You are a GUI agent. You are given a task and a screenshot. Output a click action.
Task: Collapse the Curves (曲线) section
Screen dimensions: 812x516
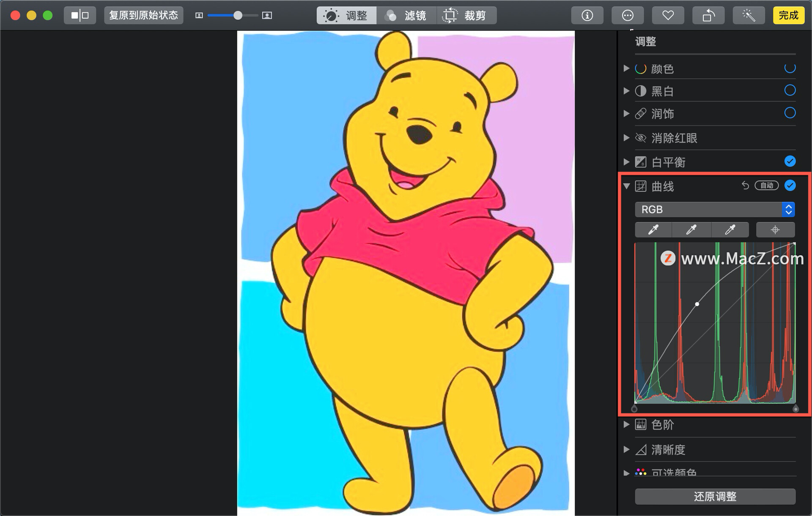click(x=626, y=186)
